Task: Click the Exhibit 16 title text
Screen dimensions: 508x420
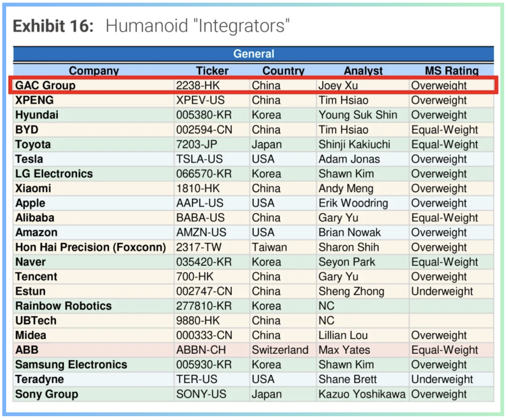Action: click(151, 26)
